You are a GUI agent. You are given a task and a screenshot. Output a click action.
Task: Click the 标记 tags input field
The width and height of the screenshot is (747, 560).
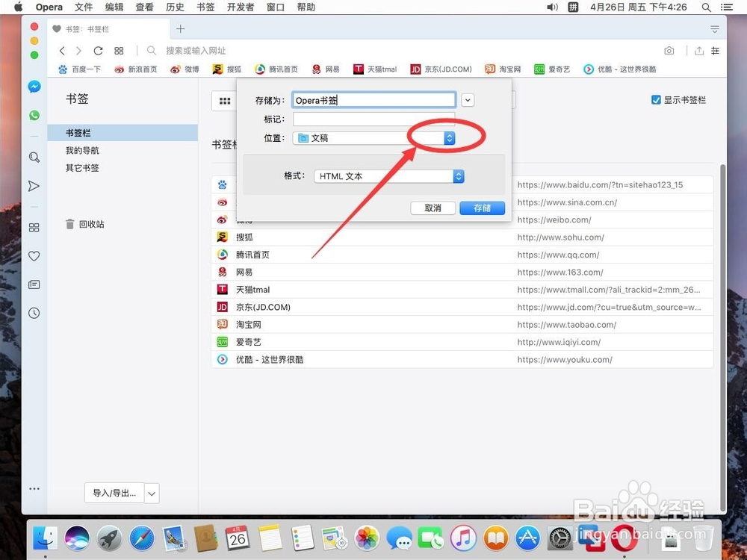pos(373,119)
